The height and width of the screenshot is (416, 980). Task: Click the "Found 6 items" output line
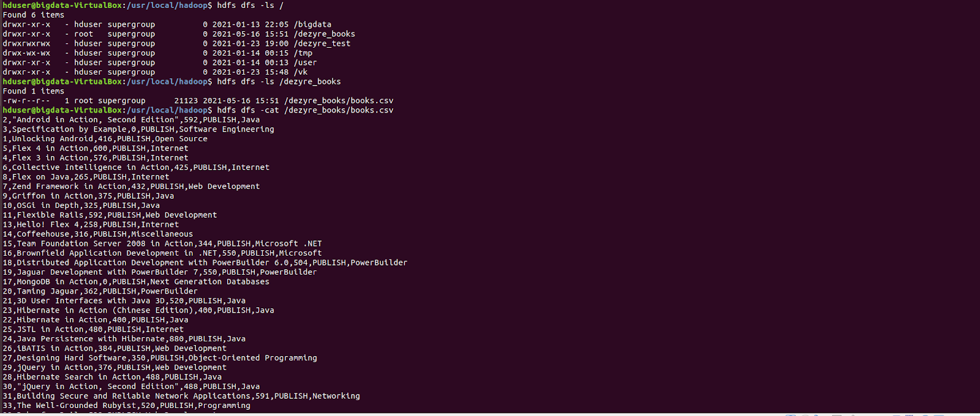pos(33,15)
